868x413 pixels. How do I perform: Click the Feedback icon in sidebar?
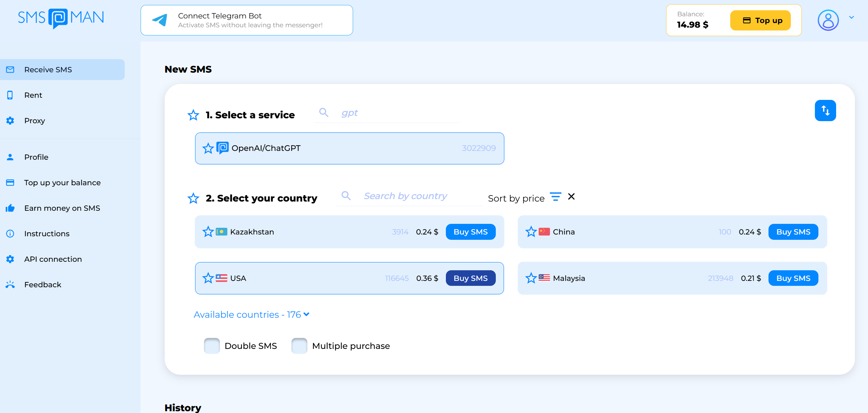tap(10, 284)
